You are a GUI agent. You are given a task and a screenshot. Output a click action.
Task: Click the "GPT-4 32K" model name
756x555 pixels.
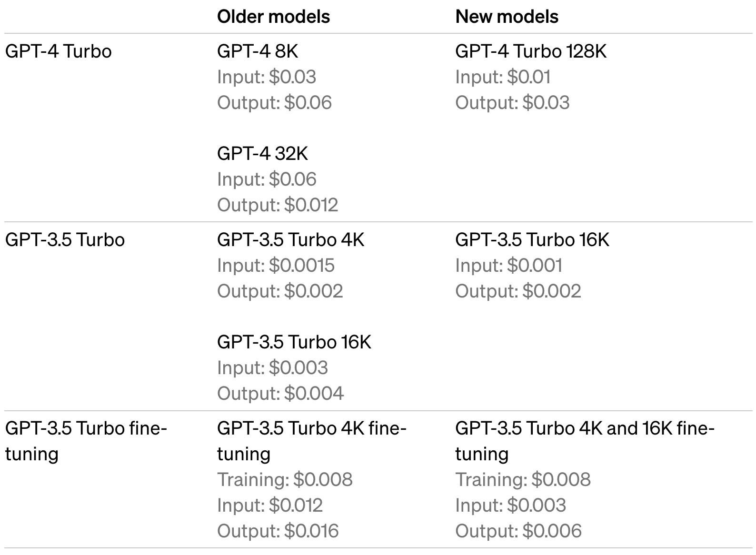pos(262,153)
